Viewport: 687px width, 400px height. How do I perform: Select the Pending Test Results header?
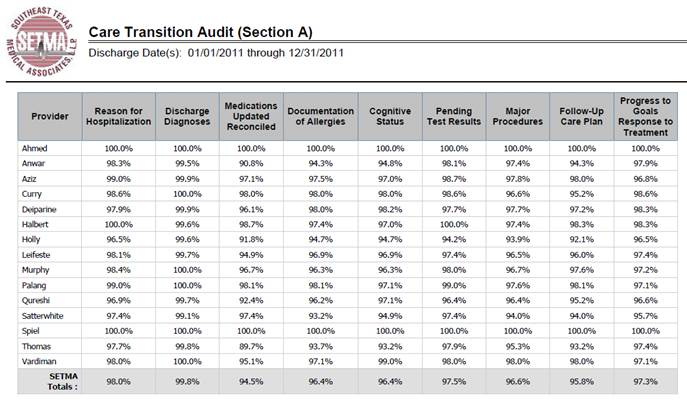[x=454, y=117]
